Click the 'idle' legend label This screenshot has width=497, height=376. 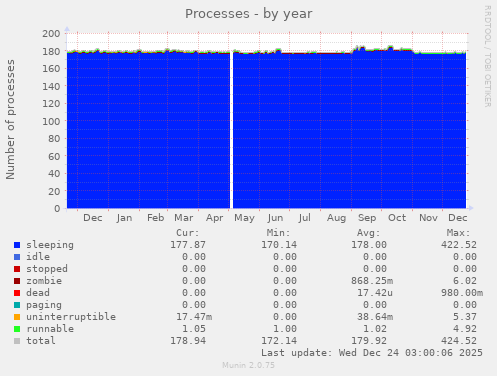pyautogui.click(x=38, y=257)
